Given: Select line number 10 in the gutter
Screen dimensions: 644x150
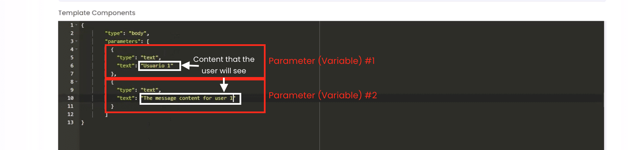Looking at the screenshot, I should click(x=70, y=98).
